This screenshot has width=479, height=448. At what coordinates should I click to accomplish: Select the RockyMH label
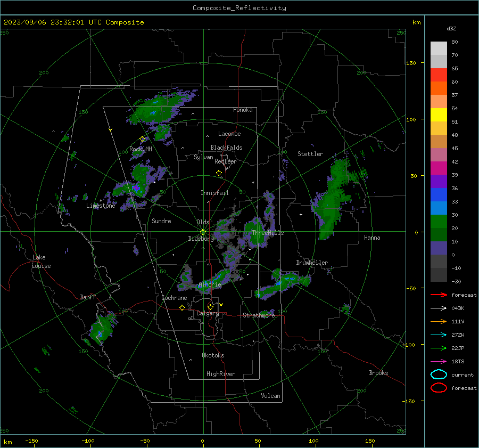141,149
